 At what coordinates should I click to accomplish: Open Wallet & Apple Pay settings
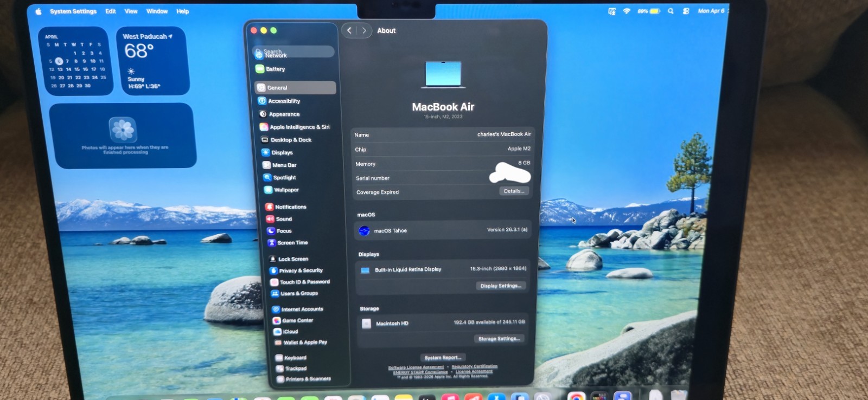pos(301,343)
